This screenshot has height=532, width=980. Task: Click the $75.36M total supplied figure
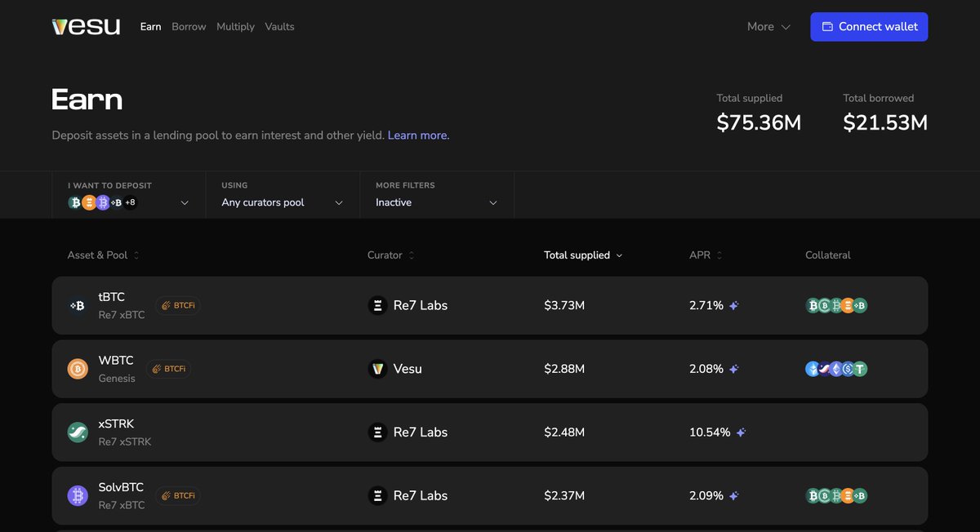point(759,123)
